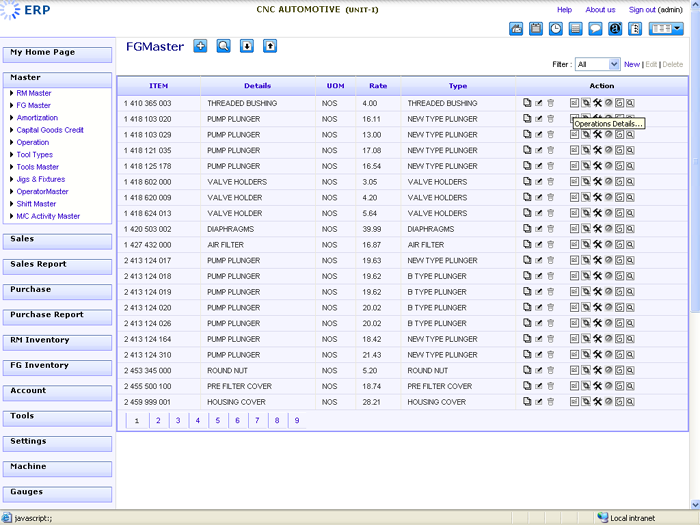Open Shift Master in the sidebar
The image size is (700, 525).
[36, 204]
